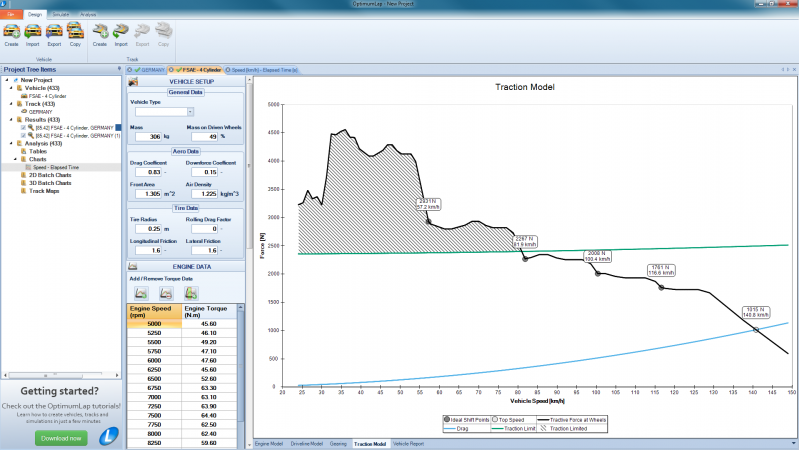Click the vehicle Import icon
The height and width of the screenshot is (450, 799).
tap(33, 31)
